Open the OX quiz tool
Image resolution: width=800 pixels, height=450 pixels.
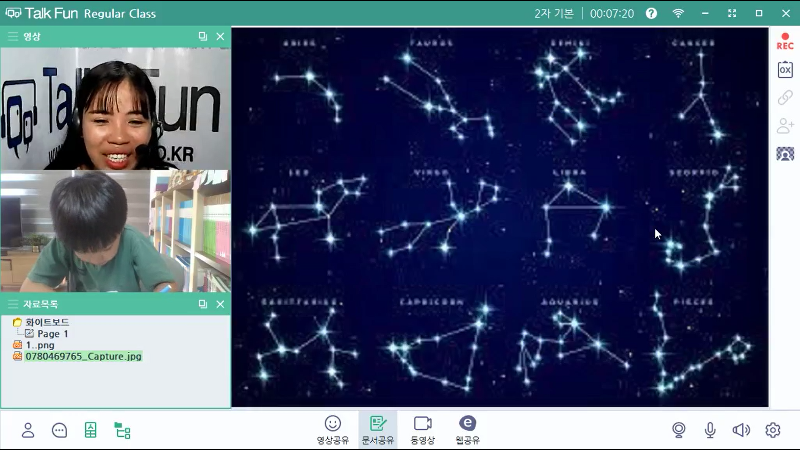[785, 70]
